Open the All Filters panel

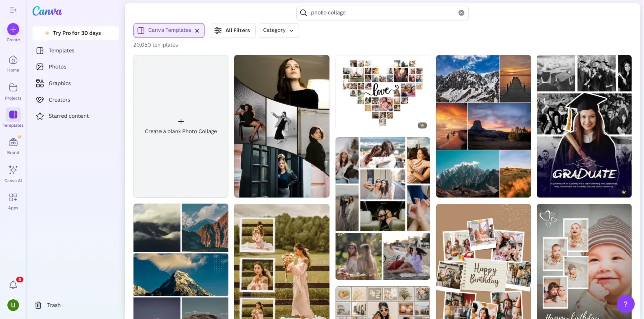pos(232,30)
